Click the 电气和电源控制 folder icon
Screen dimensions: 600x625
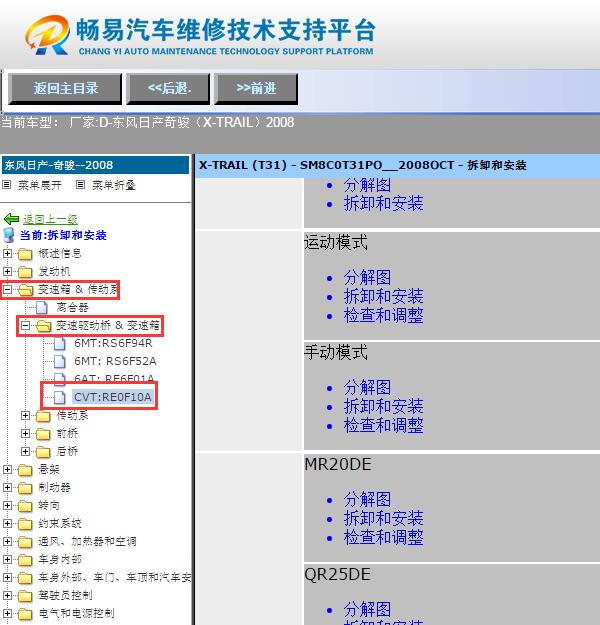click(25, 614)
